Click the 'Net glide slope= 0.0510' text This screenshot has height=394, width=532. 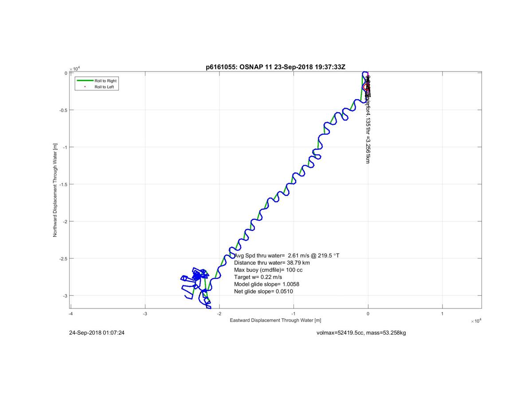point(263,291)
